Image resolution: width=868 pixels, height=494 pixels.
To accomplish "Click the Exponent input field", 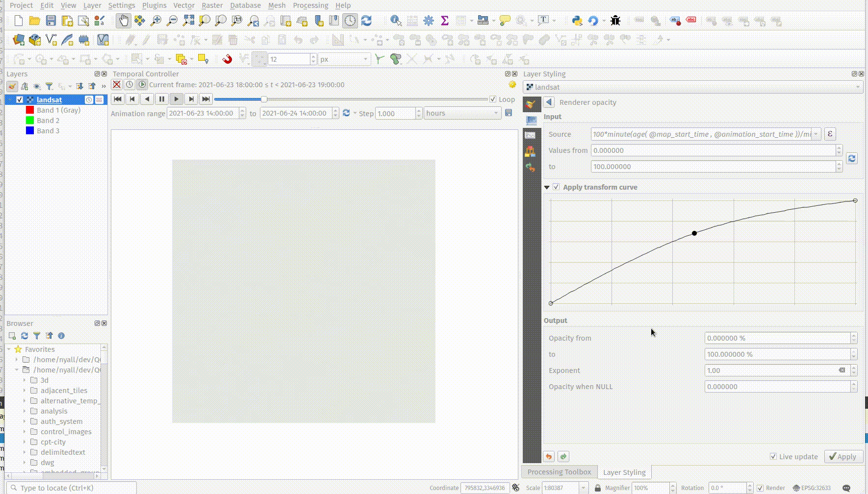I will click(771, 370).
